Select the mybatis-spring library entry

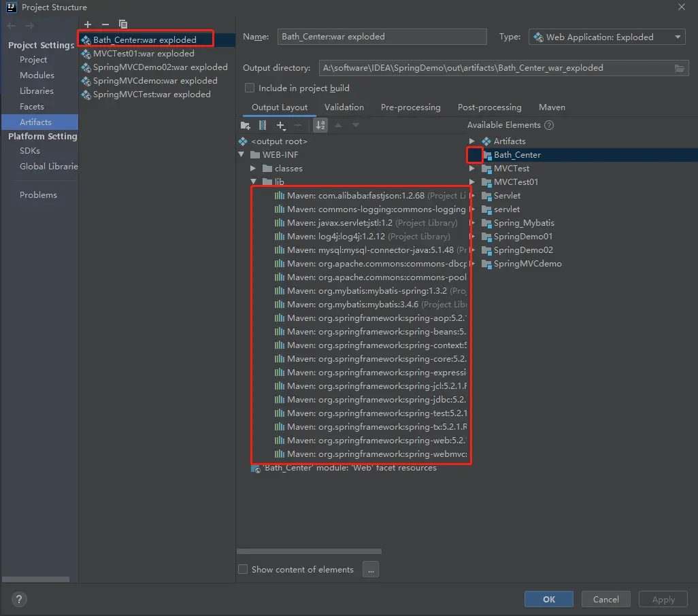(370, 291)
